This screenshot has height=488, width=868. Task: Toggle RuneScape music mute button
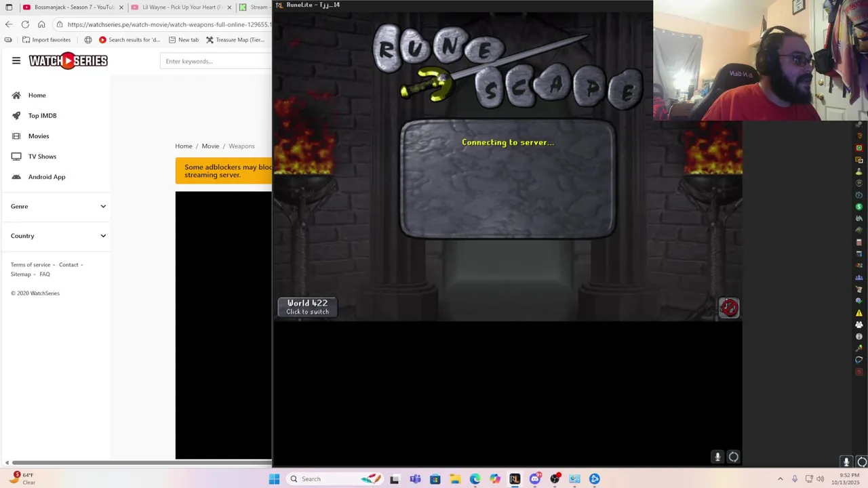click(729, 308)
